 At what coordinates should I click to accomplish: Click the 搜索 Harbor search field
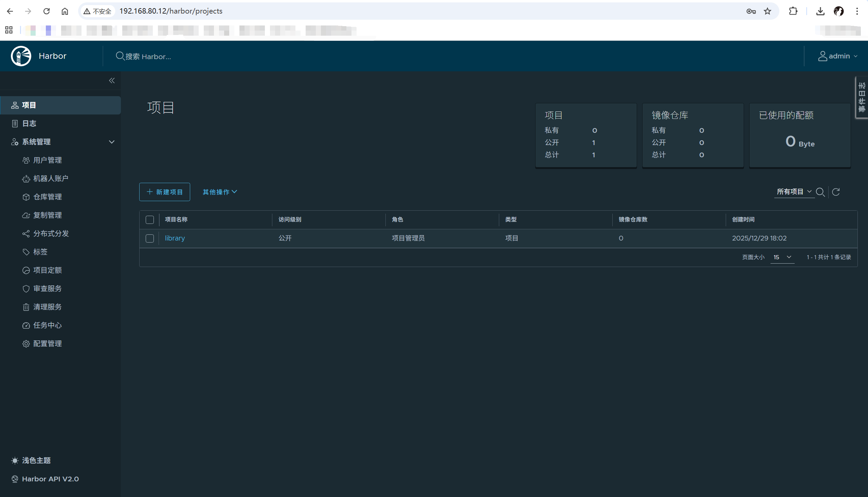148,56
